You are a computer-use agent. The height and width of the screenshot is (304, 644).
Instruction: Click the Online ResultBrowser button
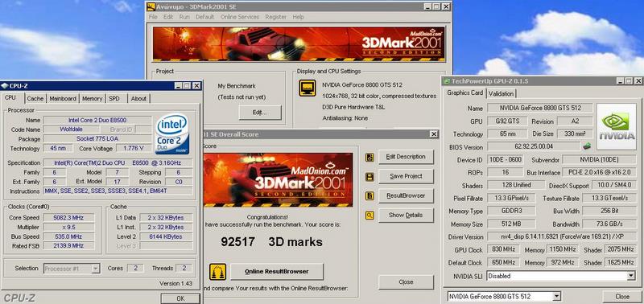tap(277, 272)
